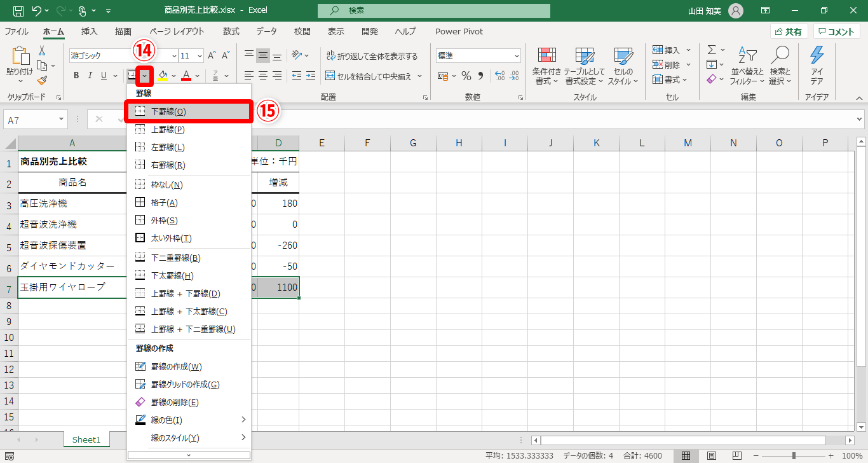Launch the Ideas (アイデア) pane
The width and height of the screenshot is (868, 463).
point(817,66)
